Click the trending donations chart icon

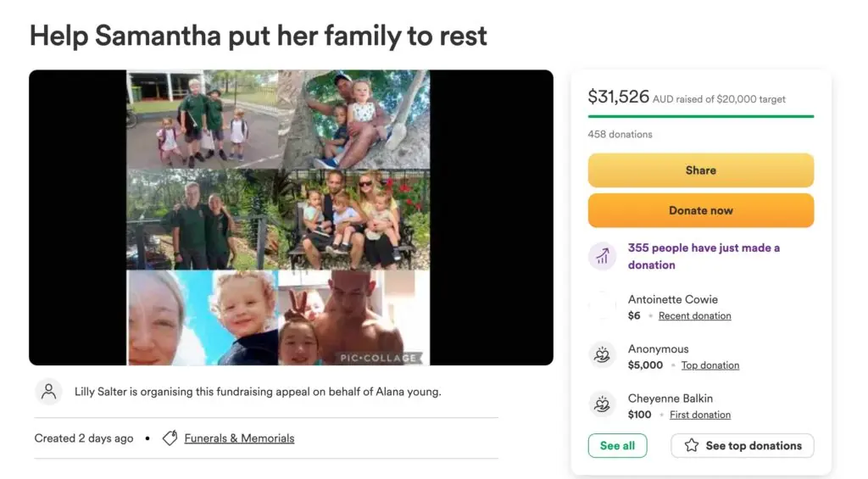point(603,256)
